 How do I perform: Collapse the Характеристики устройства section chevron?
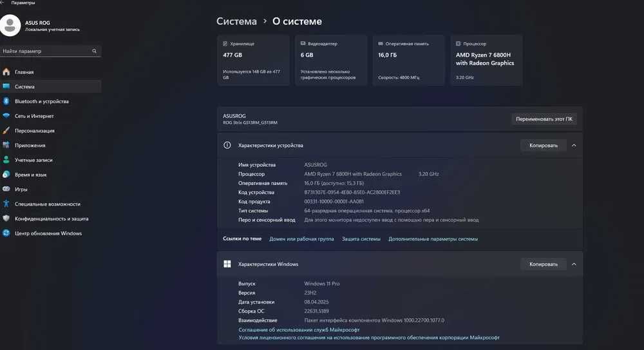coord(574,145)
